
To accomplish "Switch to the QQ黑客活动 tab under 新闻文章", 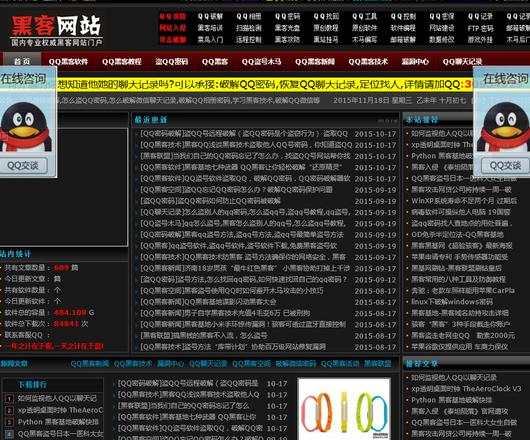I will tap(340, 364).
